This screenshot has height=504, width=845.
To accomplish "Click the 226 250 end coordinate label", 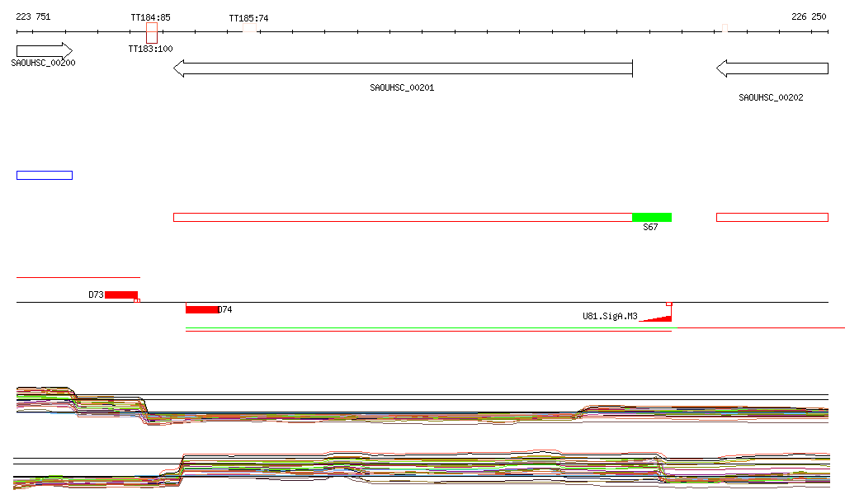I will 809,16.
